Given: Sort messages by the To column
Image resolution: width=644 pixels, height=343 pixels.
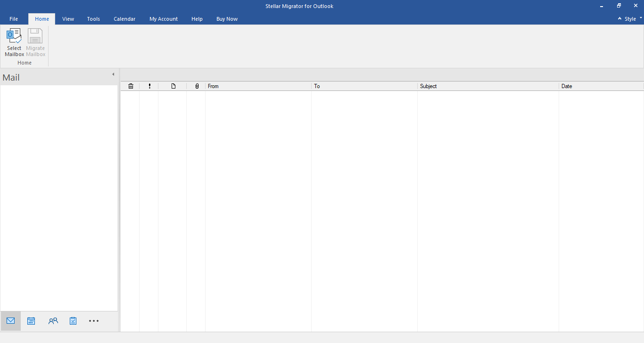Looking at the screenshot, I should [364, 86].
